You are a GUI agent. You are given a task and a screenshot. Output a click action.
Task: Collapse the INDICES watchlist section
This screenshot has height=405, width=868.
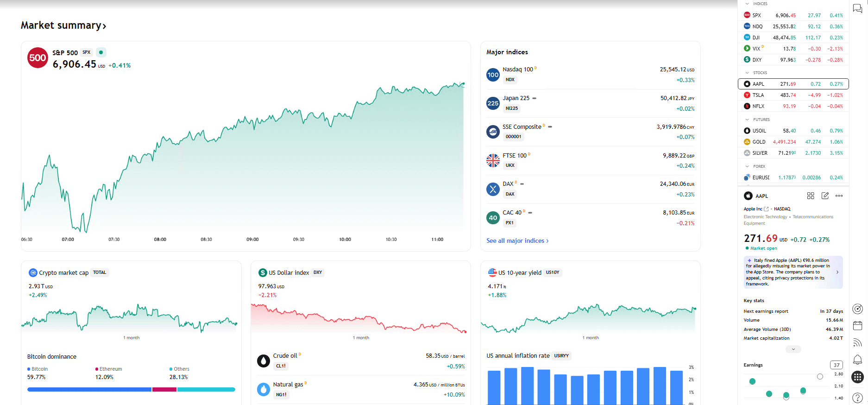pos(747,4)
